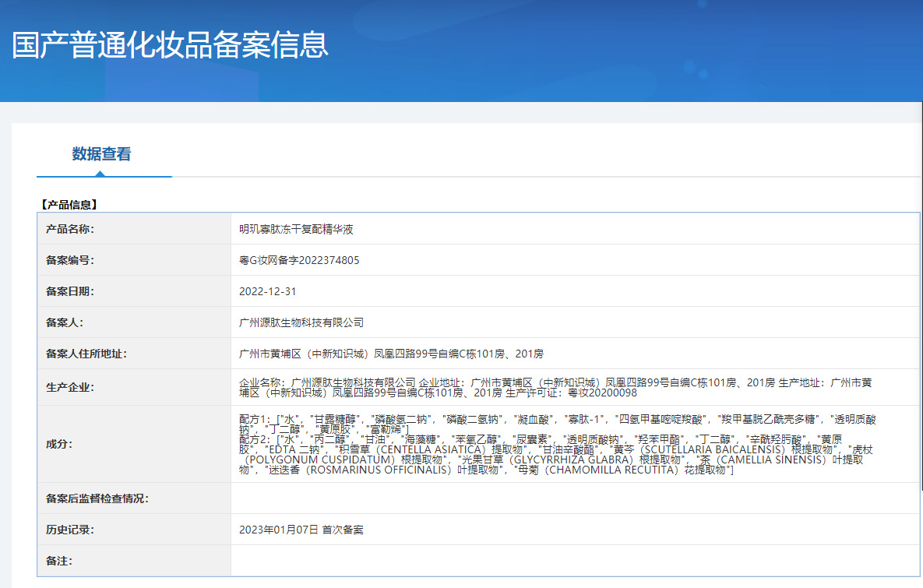Click the 产品名称 row label
Image resolution: width=923 pixels, height=588 pixels.
70,229
